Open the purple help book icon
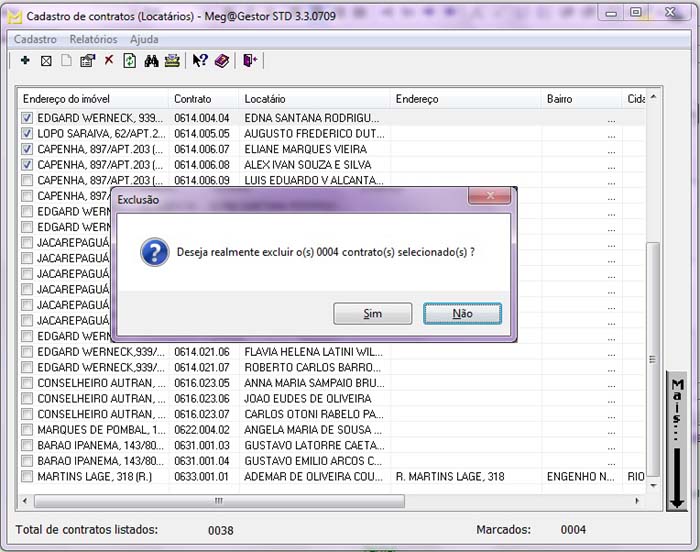 coord(221,61)
